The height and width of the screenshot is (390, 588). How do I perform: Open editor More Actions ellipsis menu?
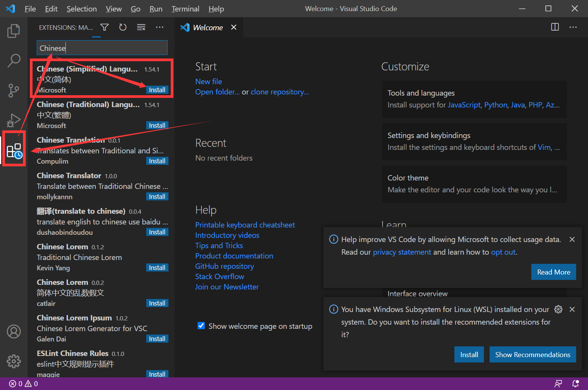[573, 27]
